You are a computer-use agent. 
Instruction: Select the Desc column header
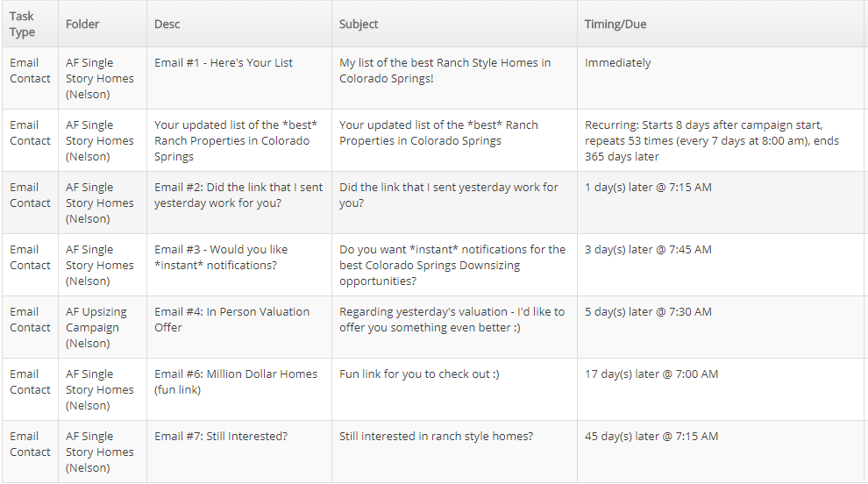(x=167, y=25)
